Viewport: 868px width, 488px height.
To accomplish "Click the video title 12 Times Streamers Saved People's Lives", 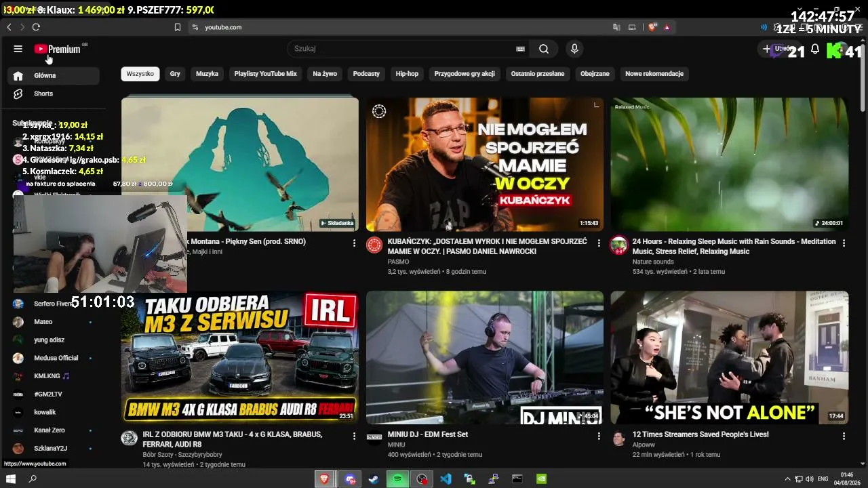I will tap(701, 434).
